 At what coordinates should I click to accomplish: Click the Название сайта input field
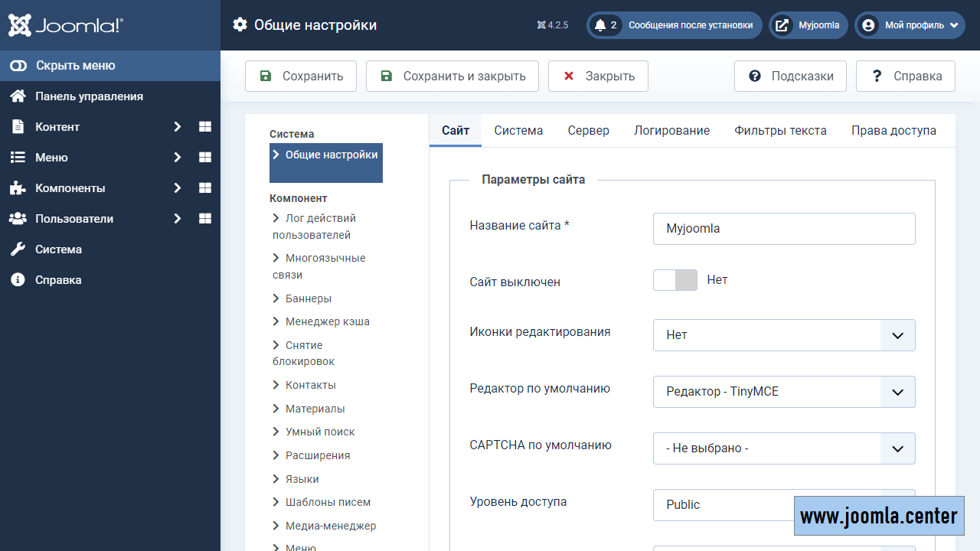click(x=784, y=229)
